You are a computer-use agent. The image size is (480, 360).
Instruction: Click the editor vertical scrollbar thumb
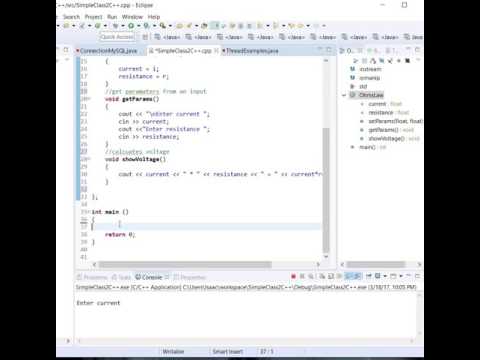tap(326, 190)
